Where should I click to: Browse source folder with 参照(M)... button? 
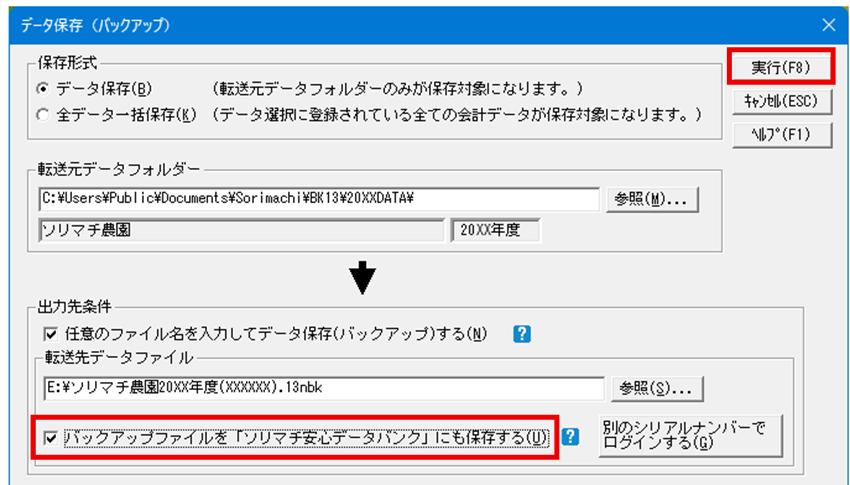[652, 199]
